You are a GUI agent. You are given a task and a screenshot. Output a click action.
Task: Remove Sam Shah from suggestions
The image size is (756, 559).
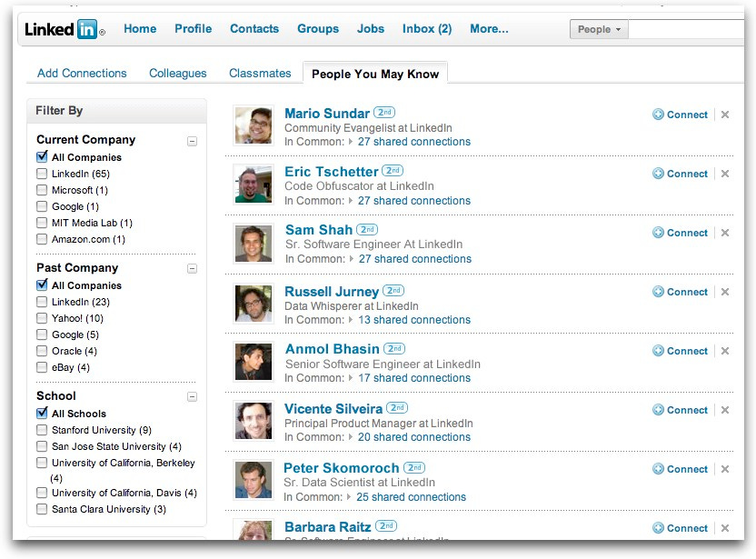tap(725, 233)
